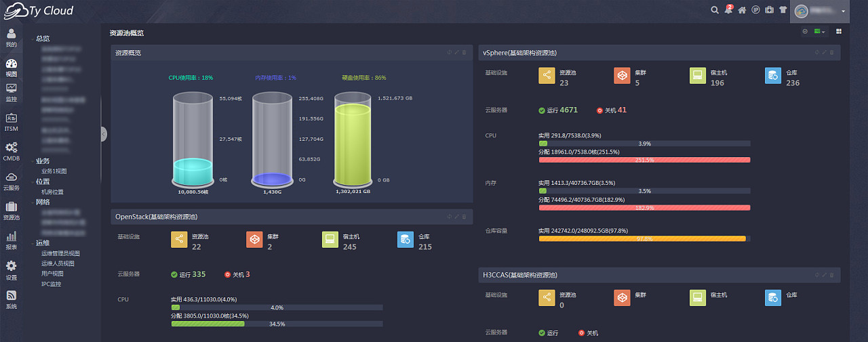The width and height of the screenshot is (868, 342).
Task: Open the 运维管理员视图 tree item
Action: click(x=60, y=253)
